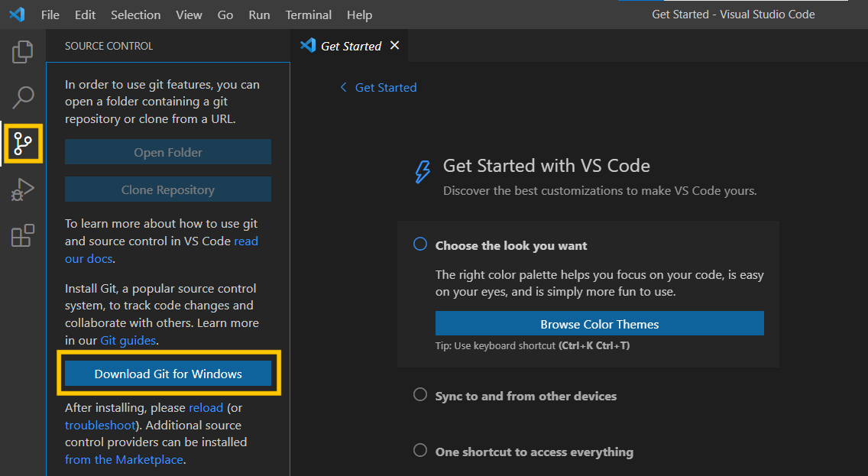Viewport: 868px width, 476px height.
Task: Open the Edit menu
Action: (86, 15)
